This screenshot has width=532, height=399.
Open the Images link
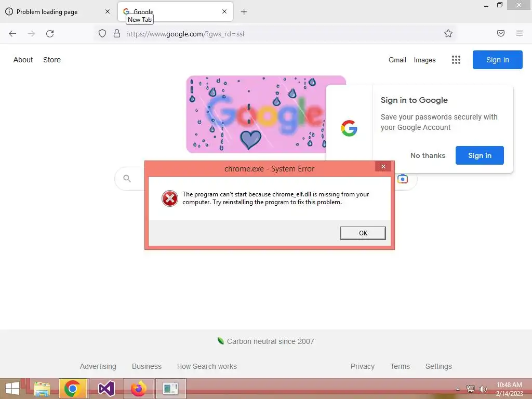pyautogui.click(x=424, y=60)
